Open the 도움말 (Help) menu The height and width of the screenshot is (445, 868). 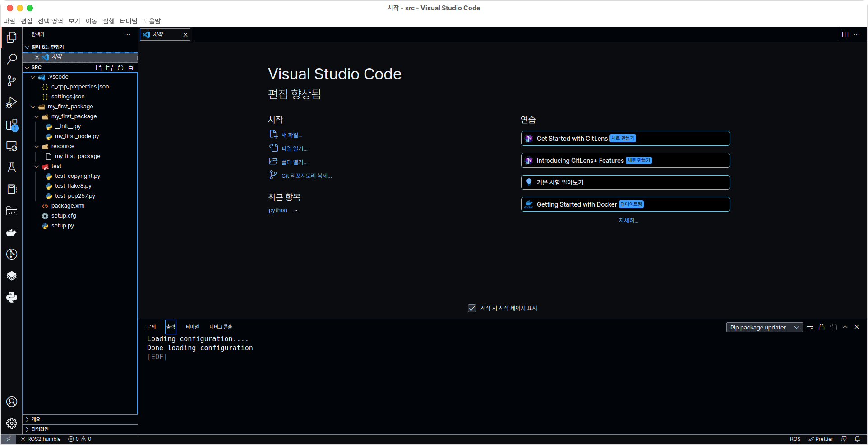click(x=152, y=21)
